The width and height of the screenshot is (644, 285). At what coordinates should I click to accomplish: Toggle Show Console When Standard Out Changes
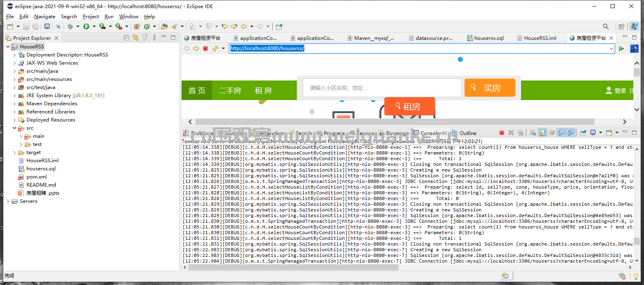561,133
